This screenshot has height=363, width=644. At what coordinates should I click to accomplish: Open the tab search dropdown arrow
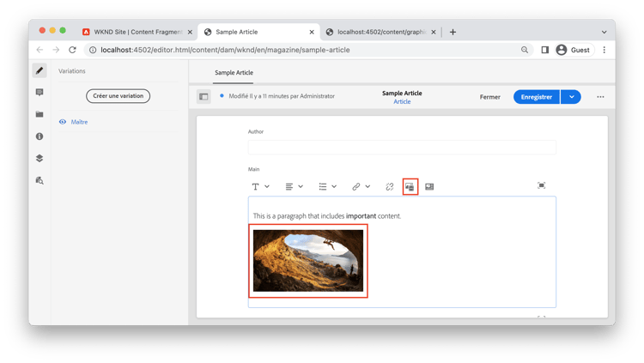tap(605, 32)
